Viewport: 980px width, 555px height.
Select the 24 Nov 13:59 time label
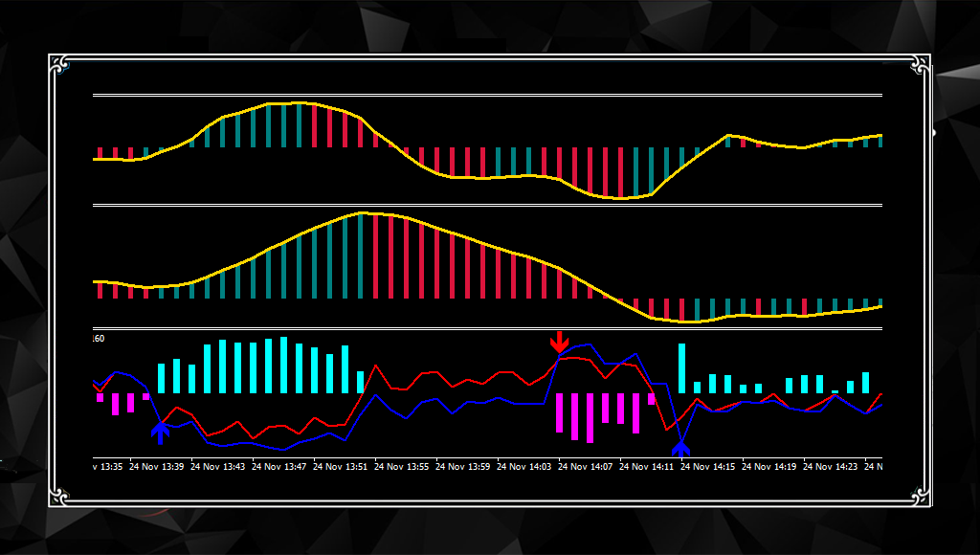(x=462, y=467)
